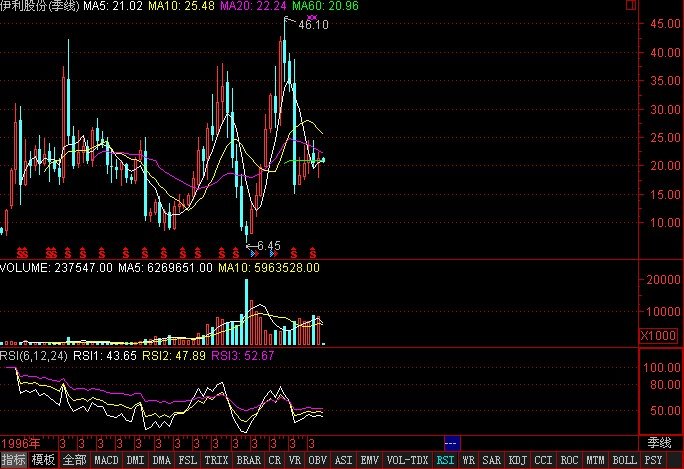Switch to the 模板 tab
684x469 pixels.
pos(44,461)
